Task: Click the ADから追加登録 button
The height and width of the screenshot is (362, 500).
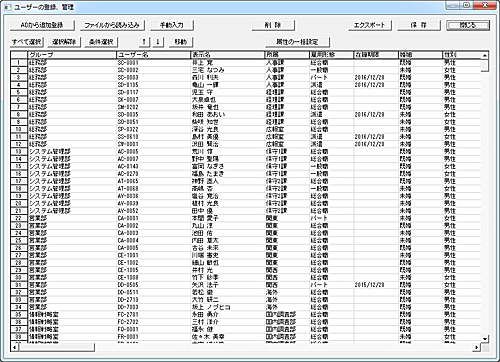Action: 42,25
